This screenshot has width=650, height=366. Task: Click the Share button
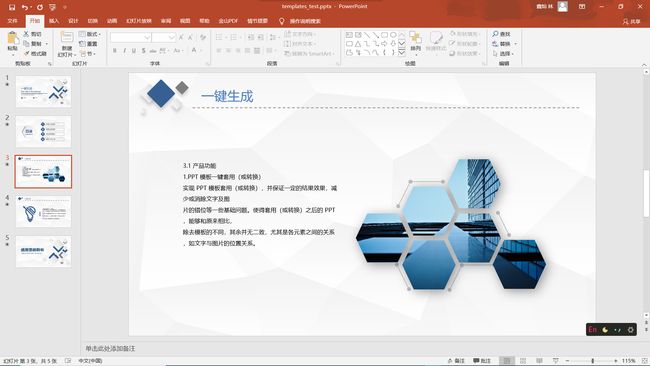[x=631, y=21]
